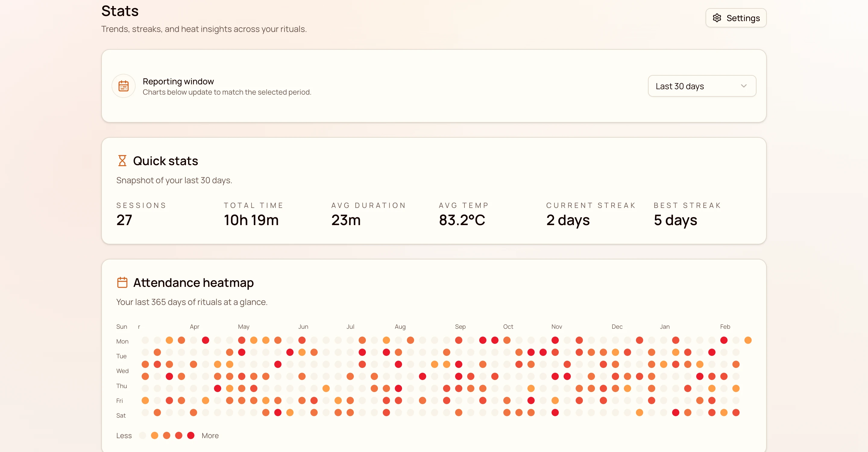Click the Feb month label on heatmap
The width and height of the screenshot is (868, 452).
point(725,326)
